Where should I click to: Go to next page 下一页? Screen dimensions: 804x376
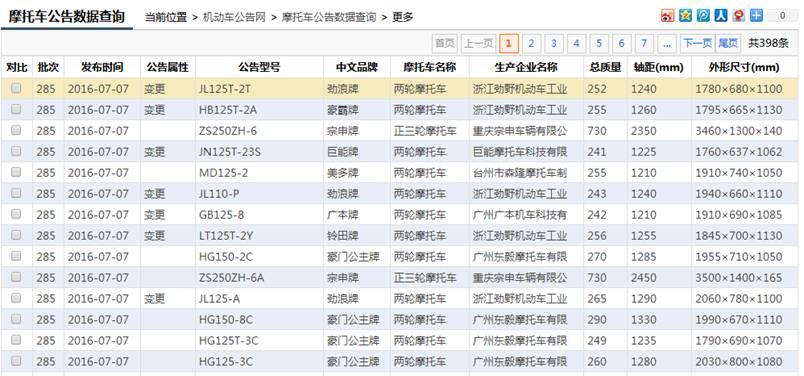coord(698,44)
